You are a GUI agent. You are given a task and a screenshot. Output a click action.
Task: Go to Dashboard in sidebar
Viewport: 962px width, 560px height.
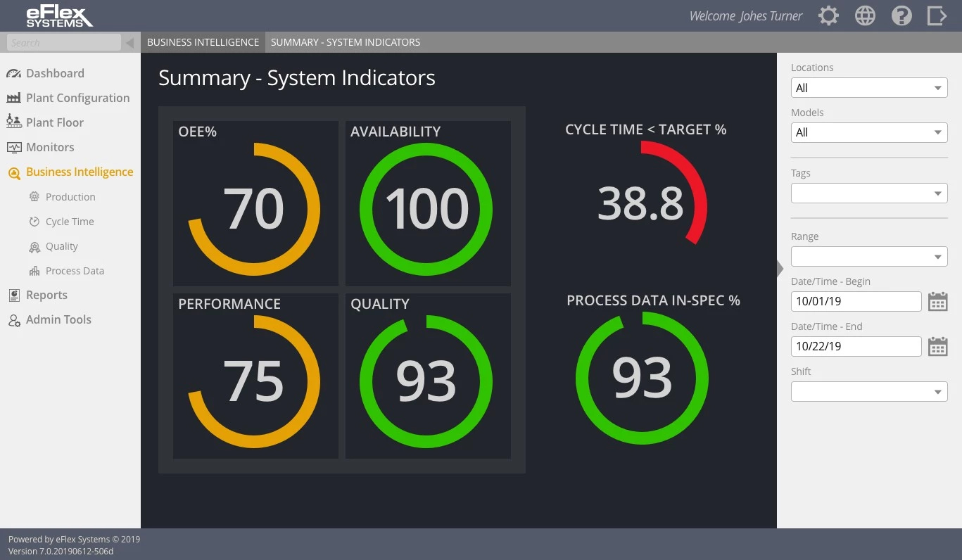pos(55,73)
